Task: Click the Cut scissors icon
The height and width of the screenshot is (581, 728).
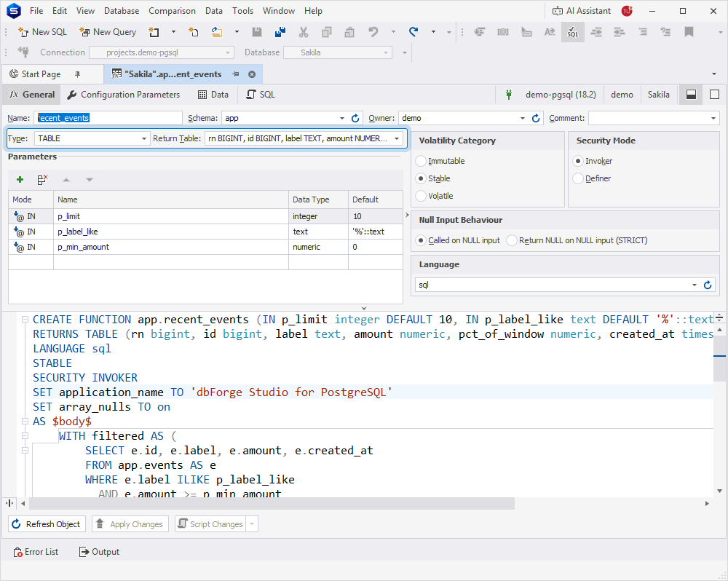Action: (x=303, y=32)
